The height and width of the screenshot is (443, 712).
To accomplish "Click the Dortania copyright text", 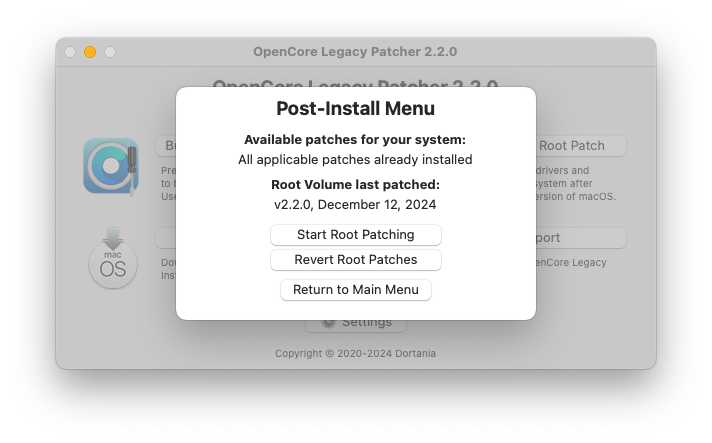I will click(355, 353).
